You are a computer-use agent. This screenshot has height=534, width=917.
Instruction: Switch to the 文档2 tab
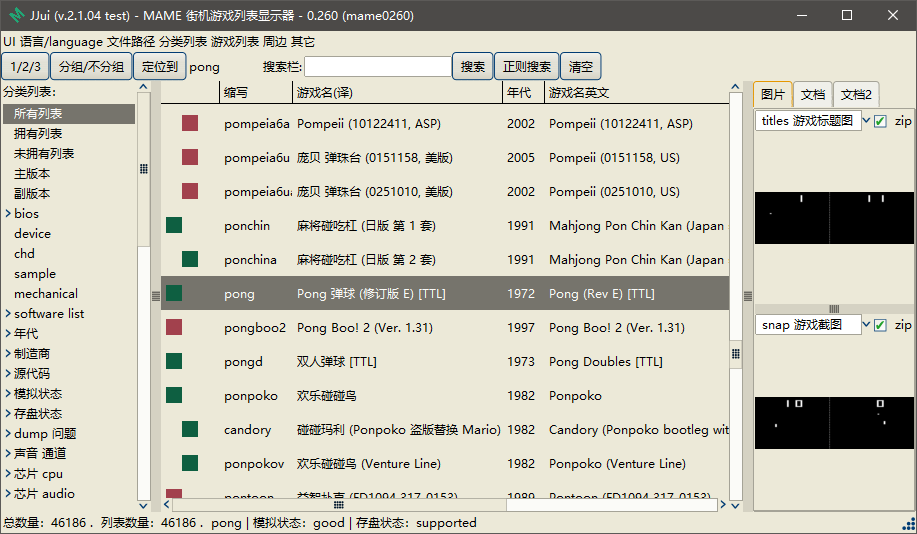[x=856, y=95]
